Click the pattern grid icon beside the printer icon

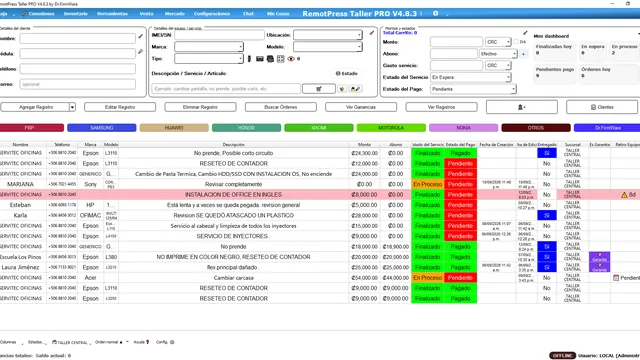[x=280, y=59]
